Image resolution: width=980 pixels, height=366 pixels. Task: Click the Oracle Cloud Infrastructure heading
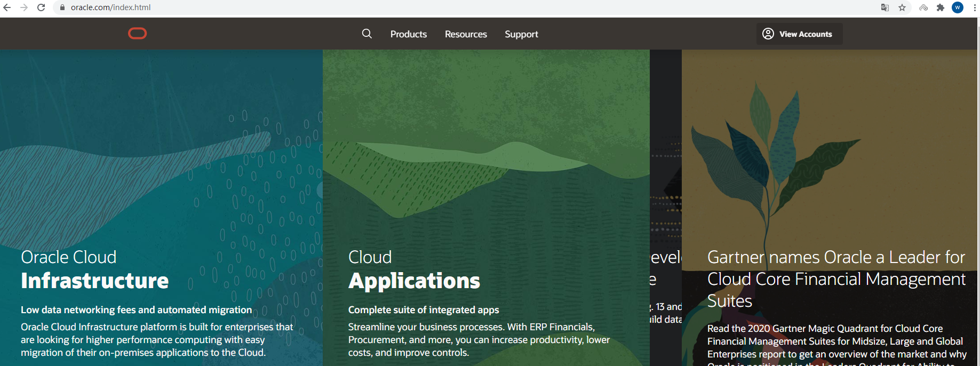(x=95, y=269)
